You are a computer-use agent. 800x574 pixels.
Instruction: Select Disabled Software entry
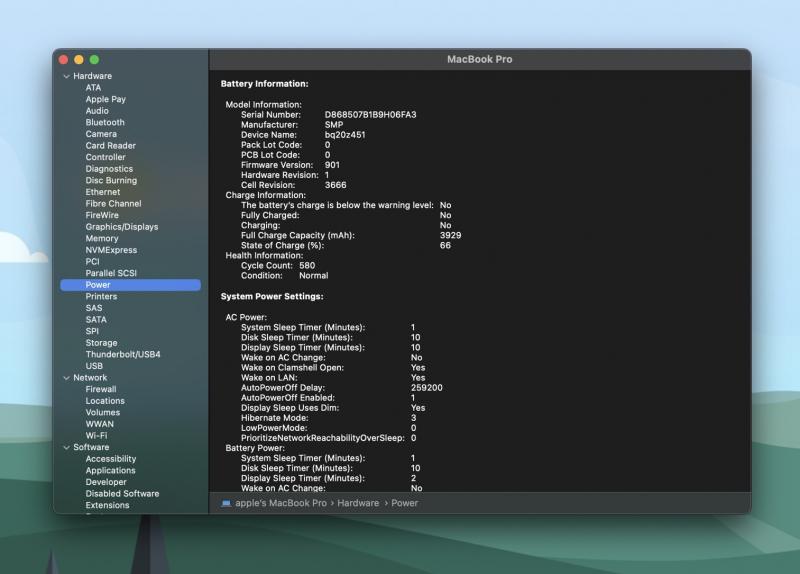122,494
